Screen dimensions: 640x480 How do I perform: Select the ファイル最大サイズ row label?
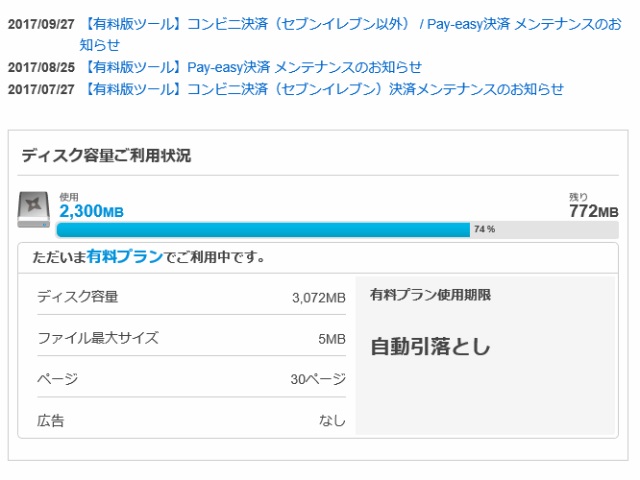[98, 338]
